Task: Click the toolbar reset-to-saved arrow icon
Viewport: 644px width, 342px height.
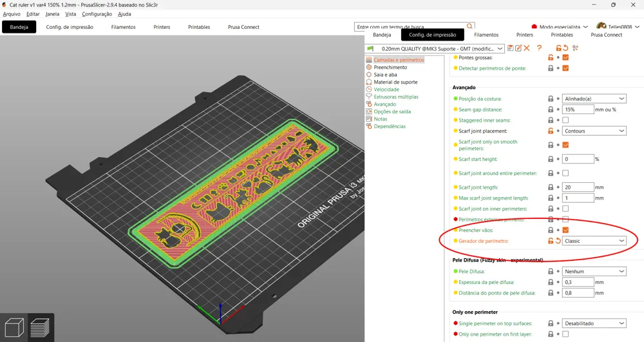Action: coord(565,48)
